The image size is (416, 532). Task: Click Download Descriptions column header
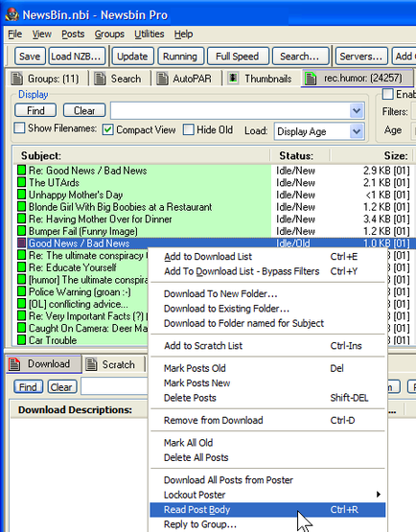(x=79, y=410)
